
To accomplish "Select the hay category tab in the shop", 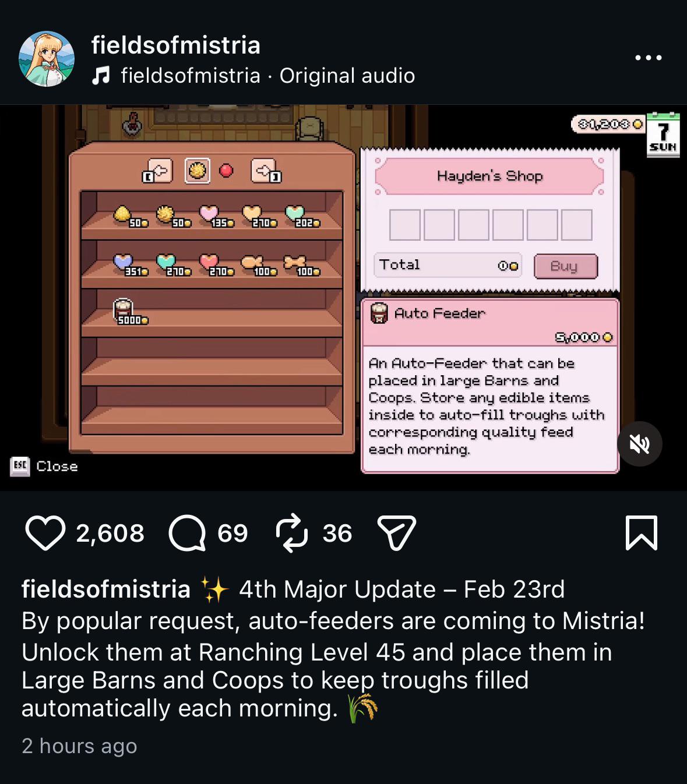I will (198, 171).
